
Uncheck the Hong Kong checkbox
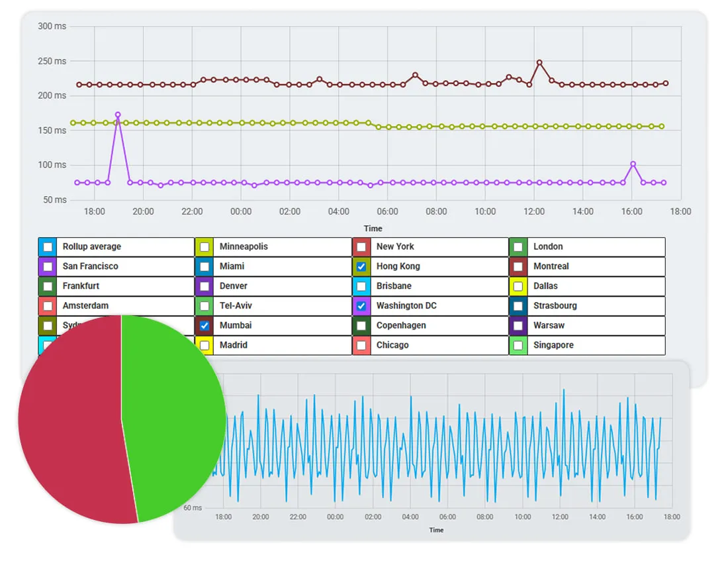point(361,266)
